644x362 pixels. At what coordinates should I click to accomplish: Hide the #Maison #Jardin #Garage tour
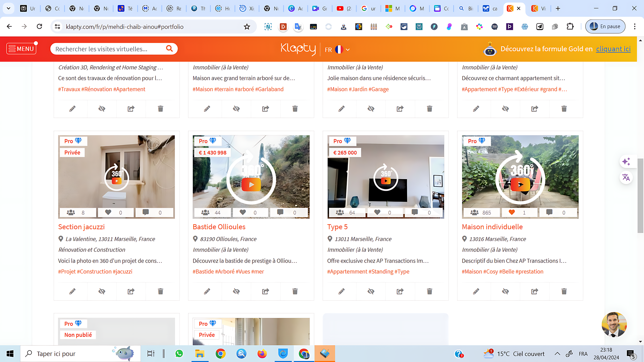pyautogui.click(x=371, y=108)
